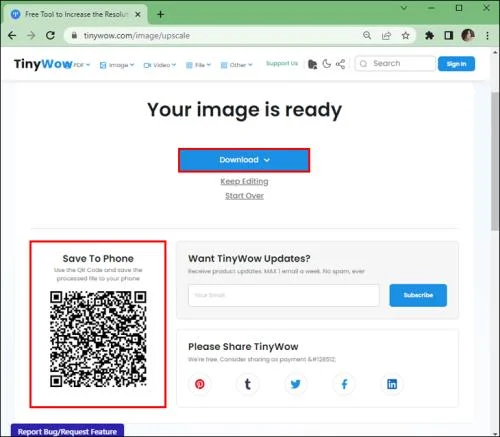Share TinyWow on Pinterest

(x=200, y=384)
